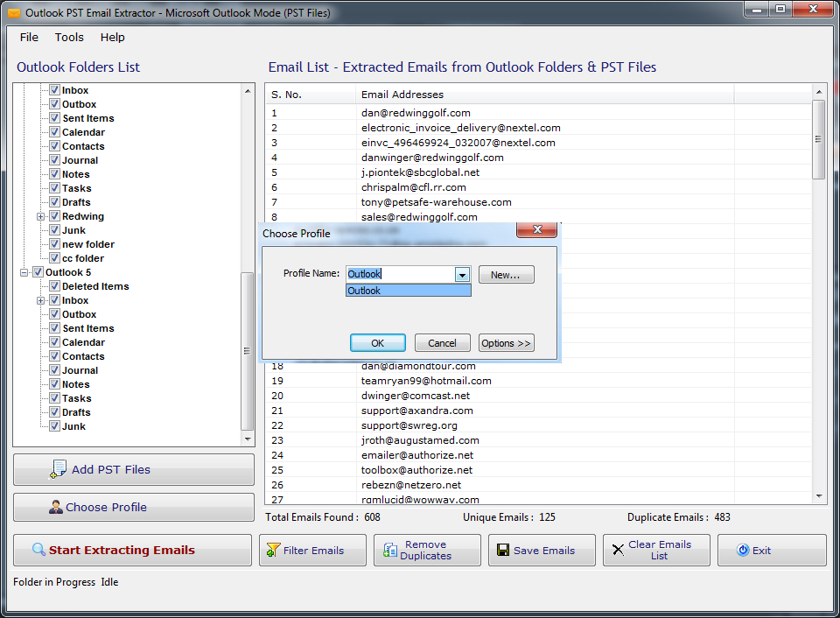Viewport: 840px width, 618px height.
Task: Open the File menu
Action: [29, 37]
